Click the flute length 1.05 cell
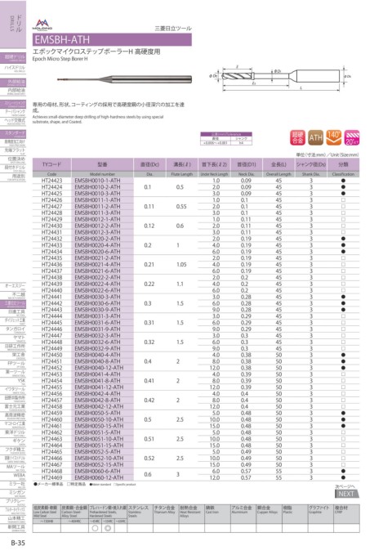This screenshot has height=555, width=392. tap(180, 264)
